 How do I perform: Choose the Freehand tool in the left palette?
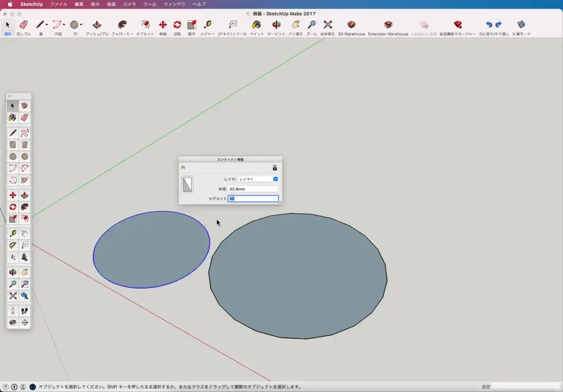coord(24,133)
